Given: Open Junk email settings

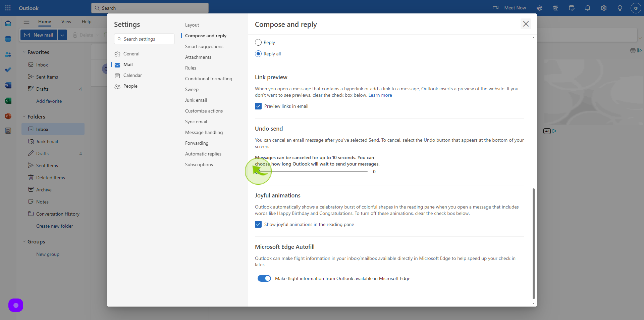Looking at the screenshot, I should pos(196,100).
